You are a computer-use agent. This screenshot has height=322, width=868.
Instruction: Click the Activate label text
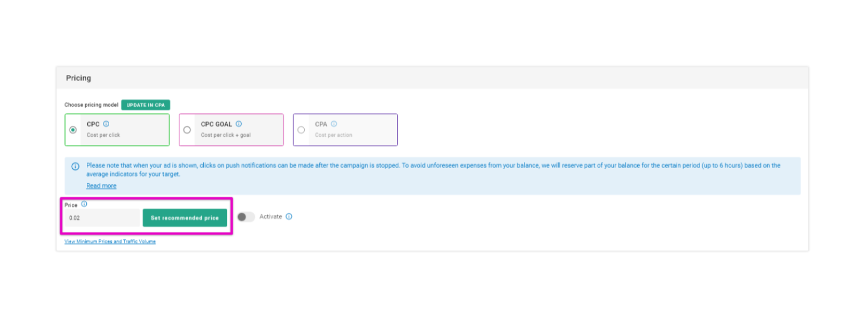(270, 216)
